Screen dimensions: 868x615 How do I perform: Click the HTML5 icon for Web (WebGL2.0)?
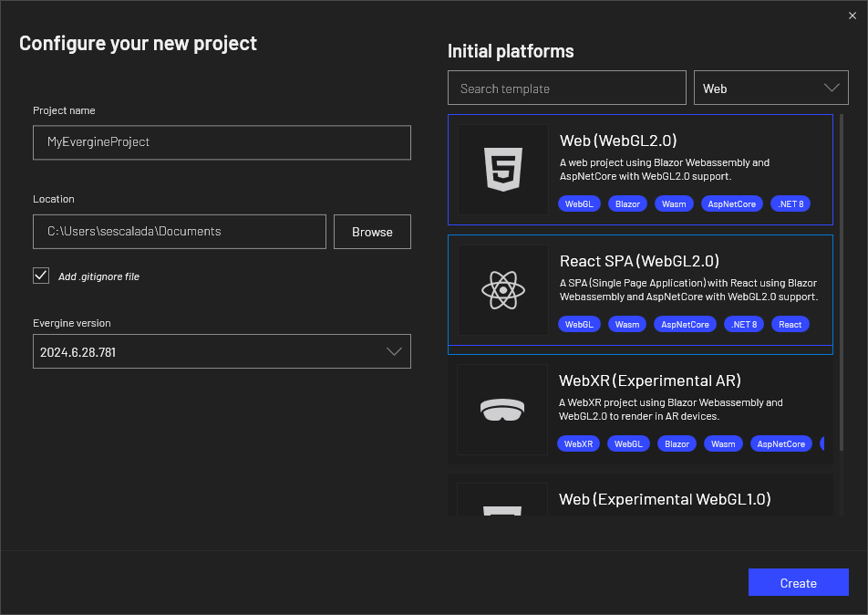[502, 170]
